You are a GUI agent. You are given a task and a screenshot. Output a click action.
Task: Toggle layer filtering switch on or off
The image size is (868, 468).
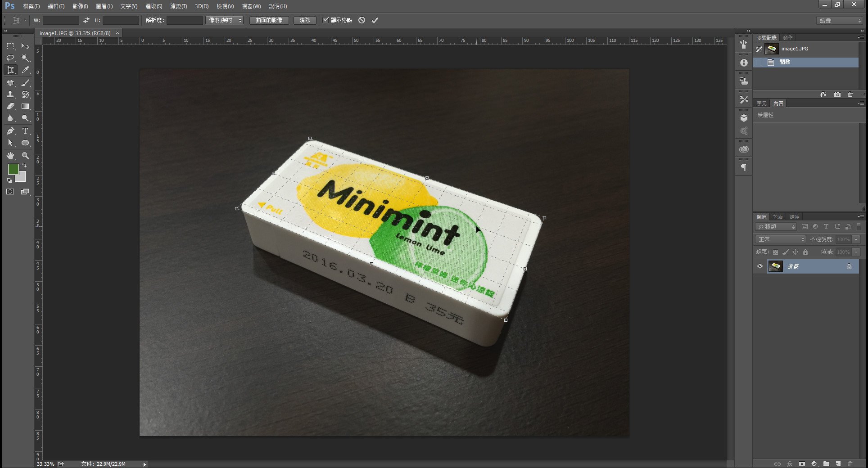pyautogui.click(x=859, y=227)
